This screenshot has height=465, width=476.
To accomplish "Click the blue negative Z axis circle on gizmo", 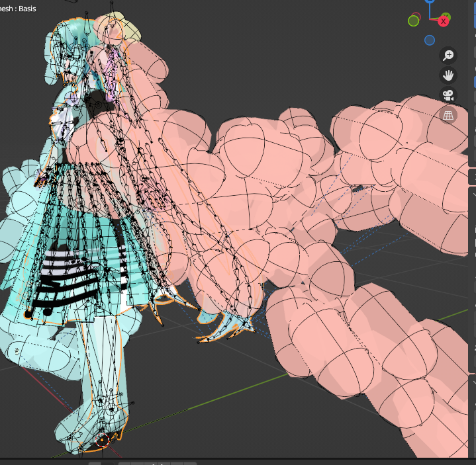I will (430, 40).
